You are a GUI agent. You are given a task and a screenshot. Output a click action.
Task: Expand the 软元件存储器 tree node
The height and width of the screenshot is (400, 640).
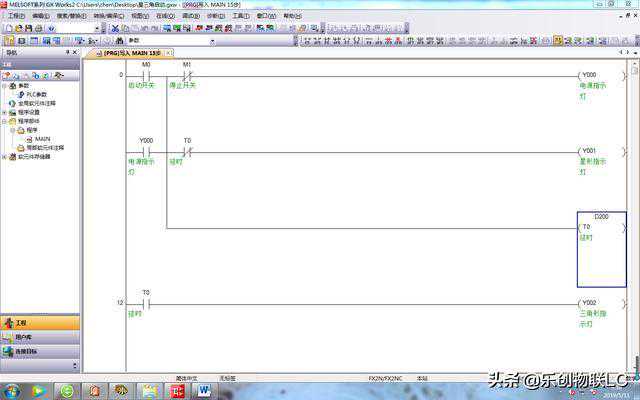(x=5, y=157)
